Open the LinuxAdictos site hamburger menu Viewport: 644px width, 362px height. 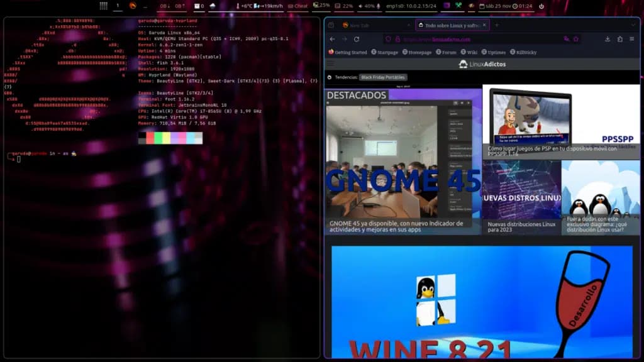coord(330,64)
